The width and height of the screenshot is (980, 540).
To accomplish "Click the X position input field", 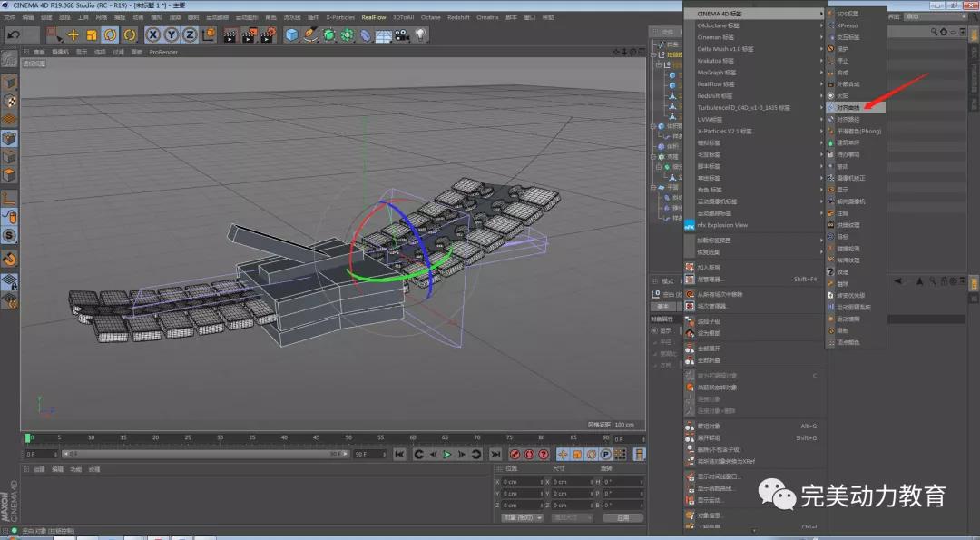I will tap(522, 482).
